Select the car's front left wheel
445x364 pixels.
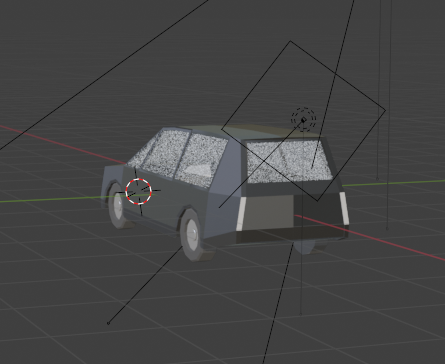[117, 205]
